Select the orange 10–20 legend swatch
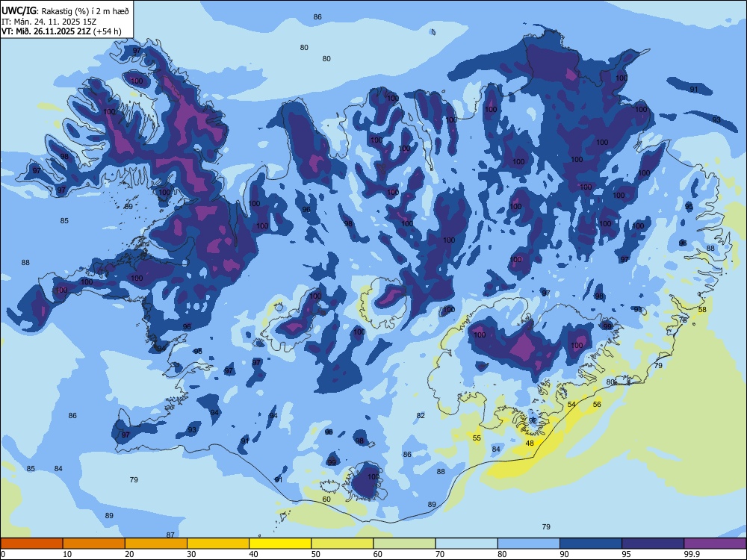 click(94, 544)
